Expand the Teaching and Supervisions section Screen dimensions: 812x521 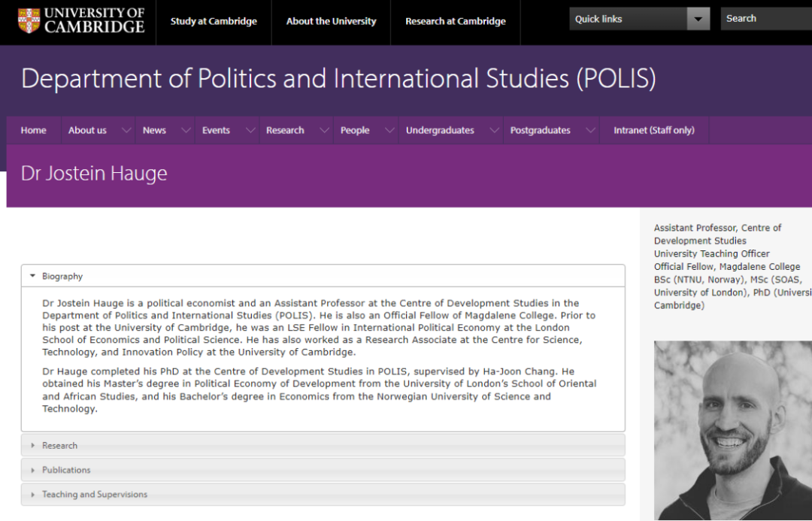click(x=95, y=494)
